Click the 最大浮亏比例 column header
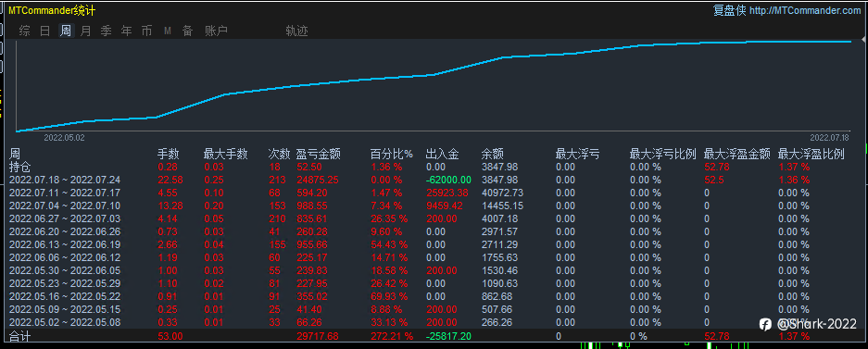This screenshot has height=349, width=868. point(662,155)
